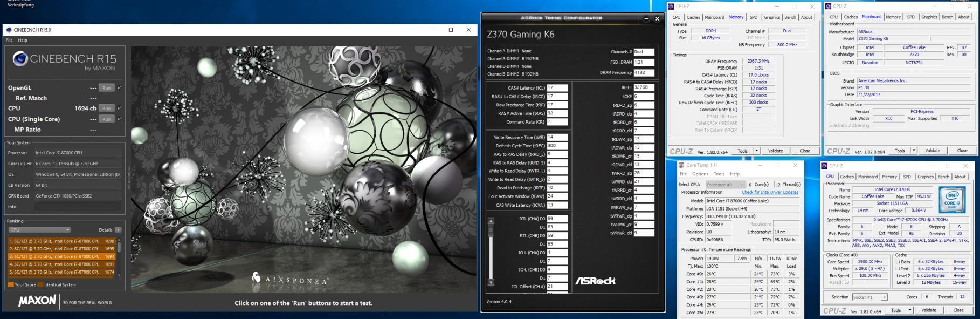Open the Options menu in Core Temp
This screenshot has height=319, width=980.
[x=700, y=174]
